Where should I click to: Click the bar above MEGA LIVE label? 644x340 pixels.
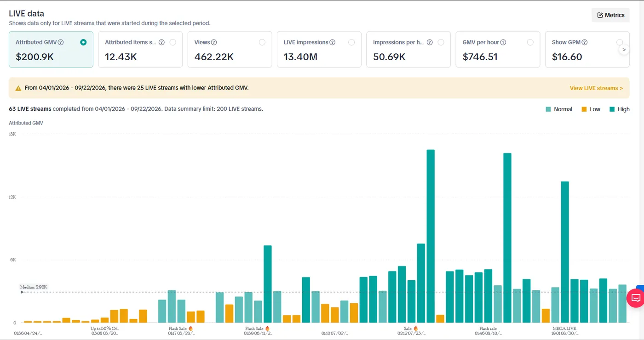coord(565,252)
